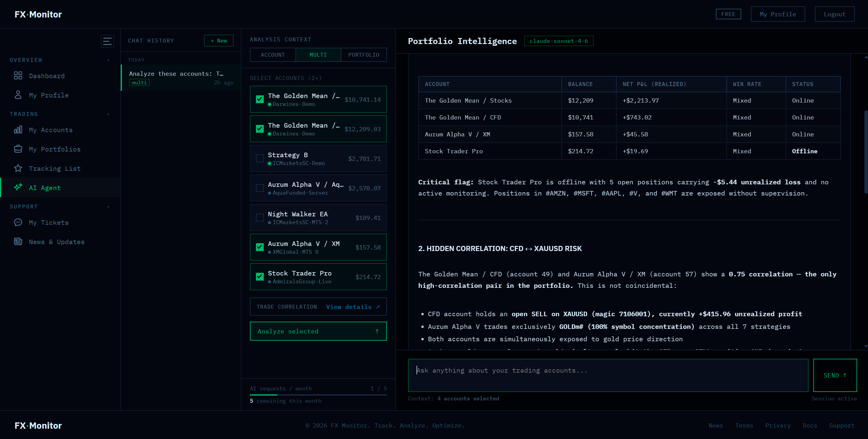Switch to the Portfolio context tab
Image resolution: width=868 pixels, height=439 pixels.
click(364, 55)
